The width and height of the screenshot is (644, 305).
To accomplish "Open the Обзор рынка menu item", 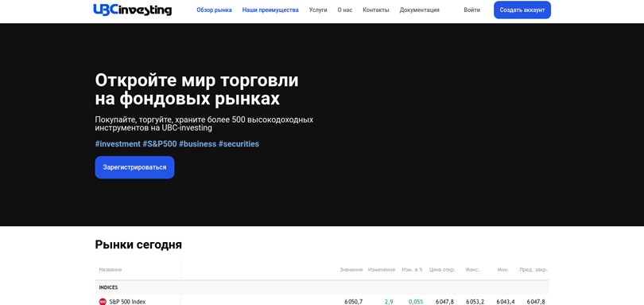I will [x=214, y=10].
